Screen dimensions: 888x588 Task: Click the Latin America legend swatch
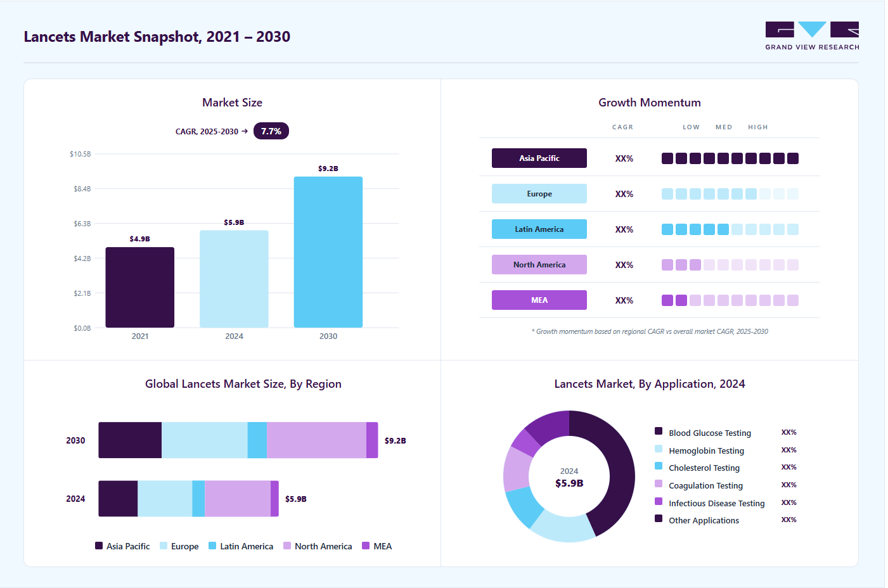click(x=212, y=546)
